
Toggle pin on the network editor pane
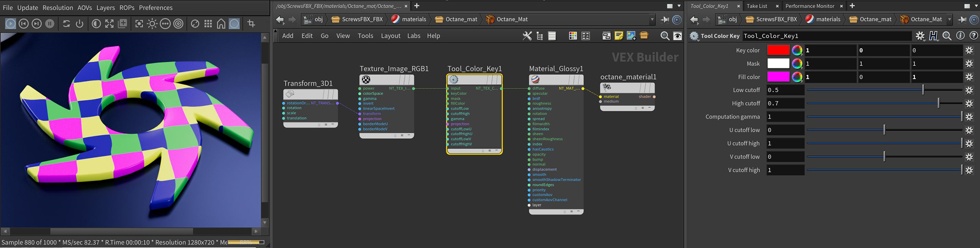[665, 20]
